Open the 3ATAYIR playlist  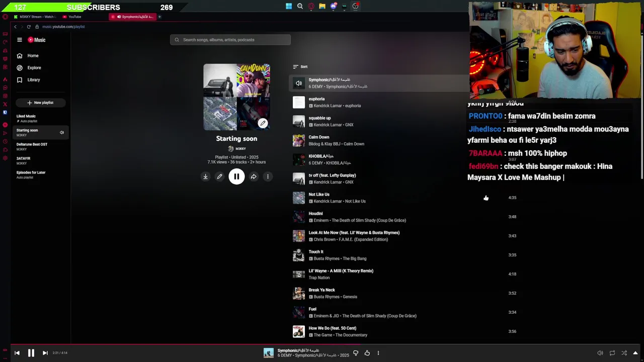pyautogui.click(x=40, y=160)
